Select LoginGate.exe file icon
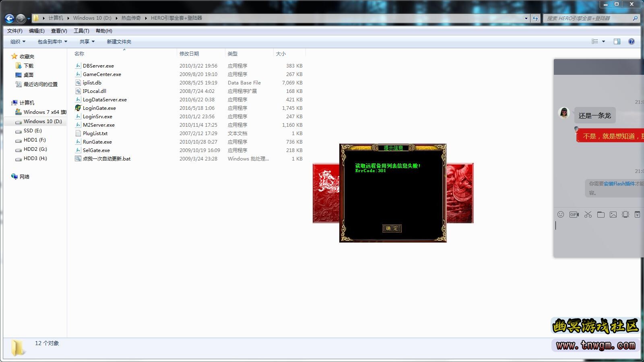The height and width of the screenshot is (362, 644). click(x=78, y=108)
